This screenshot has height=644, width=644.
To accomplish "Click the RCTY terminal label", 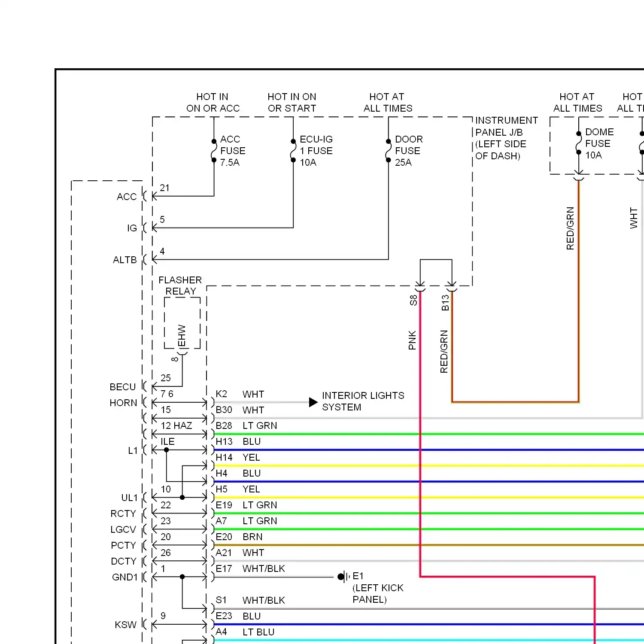I will (123, 513).
